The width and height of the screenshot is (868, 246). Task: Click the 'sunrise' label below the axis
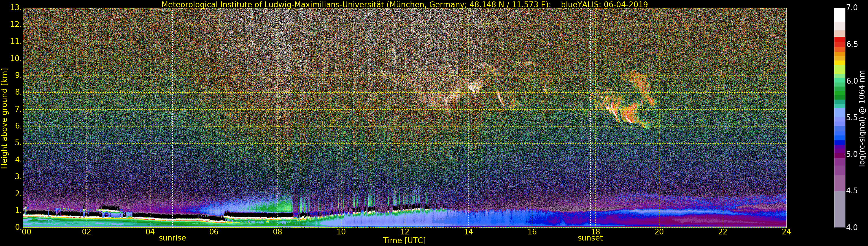point(172,238)
